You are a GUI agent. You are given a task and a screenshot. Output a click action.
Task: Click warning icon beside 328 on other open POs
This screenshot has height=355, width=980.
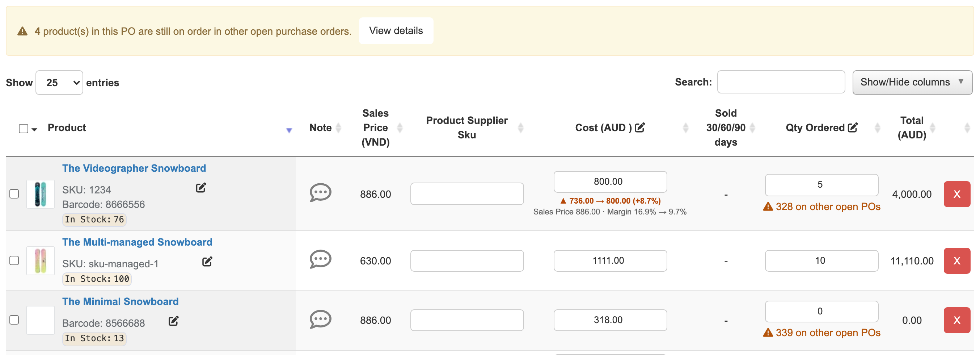point(768,206)
